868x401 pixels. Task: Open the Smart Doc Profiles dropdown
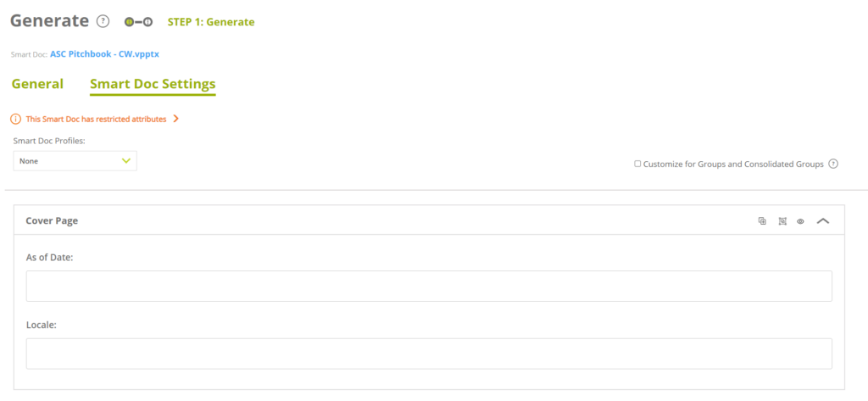click(75, 160)
